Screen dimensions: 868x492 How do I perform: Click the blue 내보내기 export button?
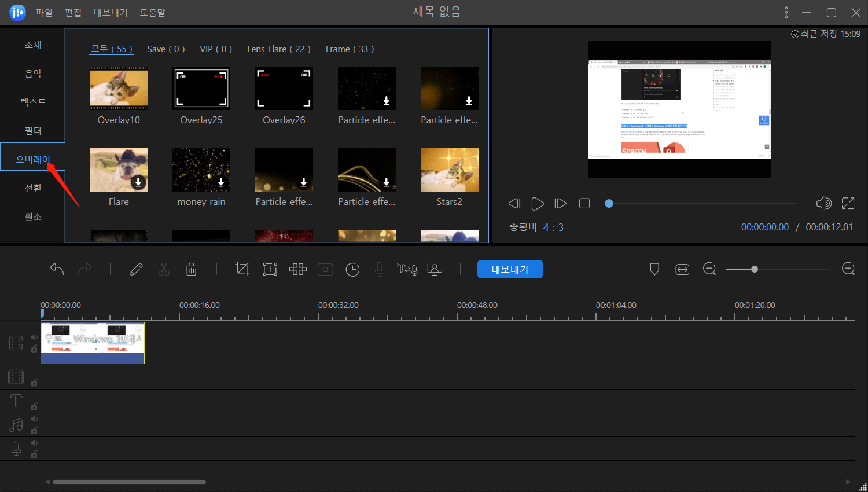pos(510,269)
